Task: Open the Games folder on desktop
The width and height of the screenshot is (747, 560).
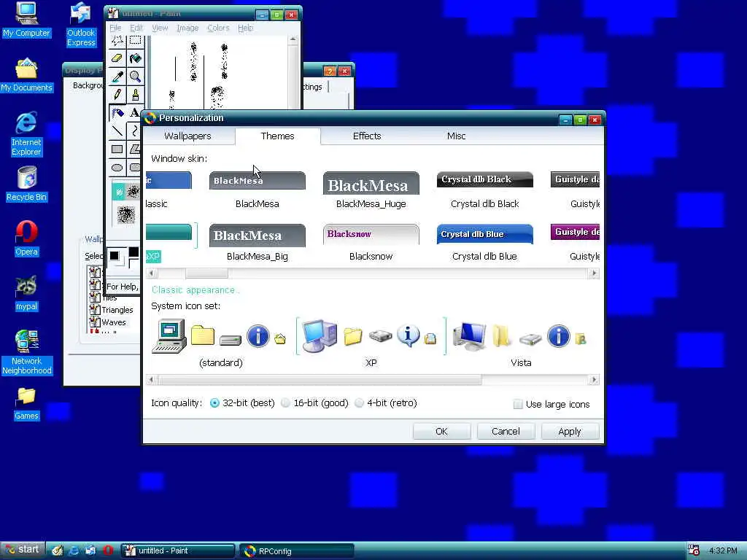Action: 26,404
